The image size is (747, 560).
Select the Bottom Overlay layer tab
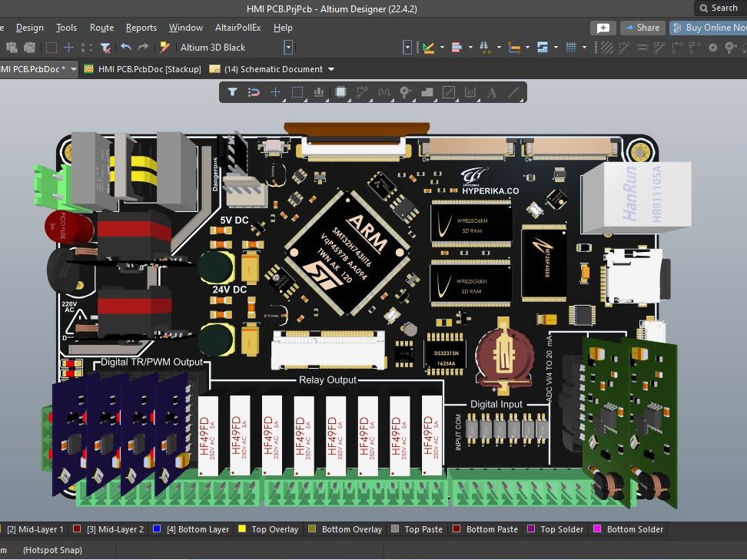point(345,529)
